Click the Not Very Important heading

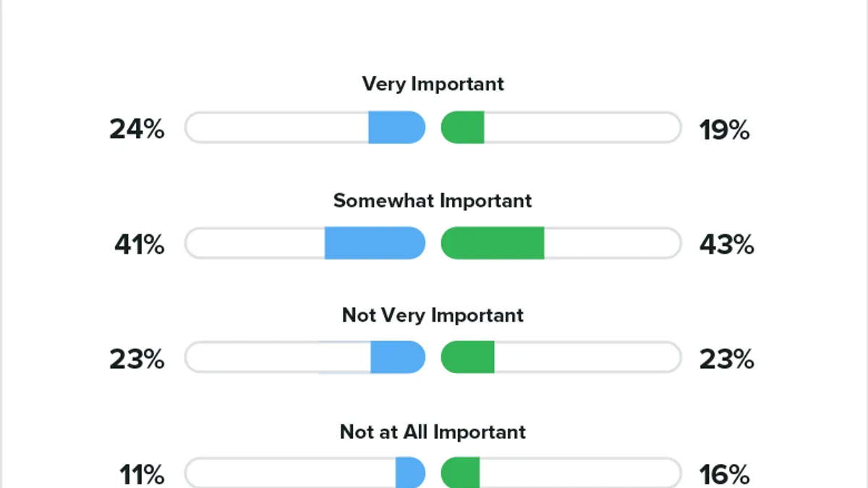(433, 315)
